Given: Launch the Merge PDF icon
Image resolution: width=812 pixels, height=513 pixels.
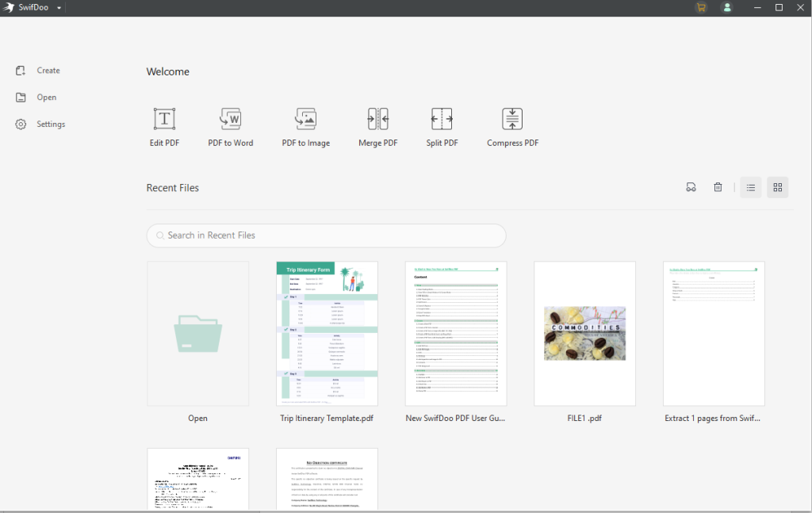Looking at the screenshot, I should point(378,119).
